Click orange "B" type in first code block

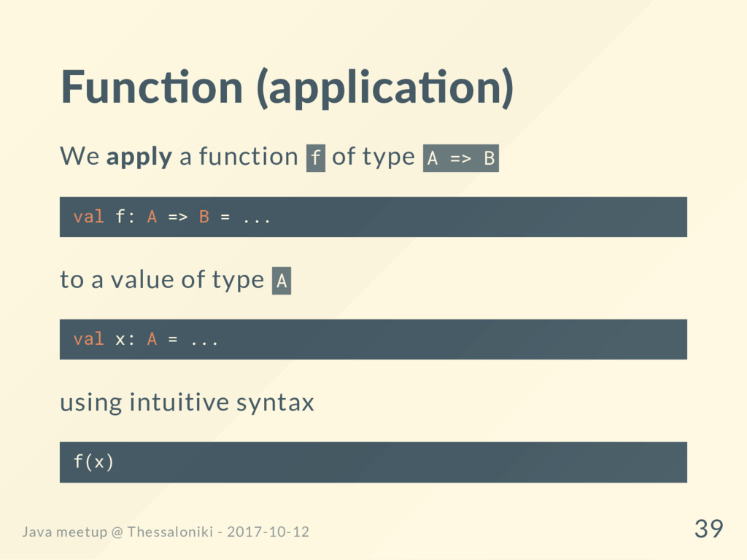(x=204, y=217)
